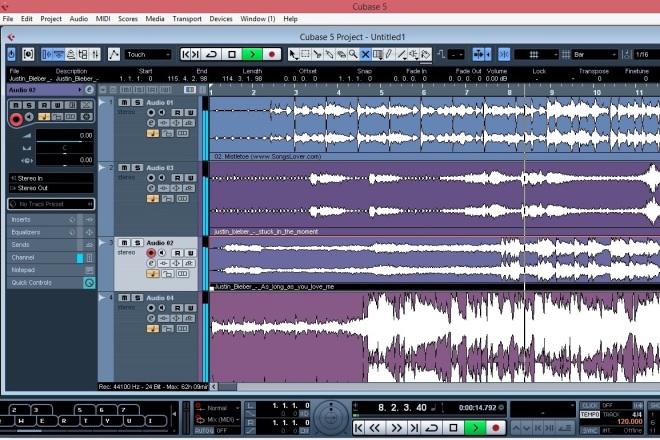
Task: Expand the Inserts section in Inspector
Action: tap(51, 220)
